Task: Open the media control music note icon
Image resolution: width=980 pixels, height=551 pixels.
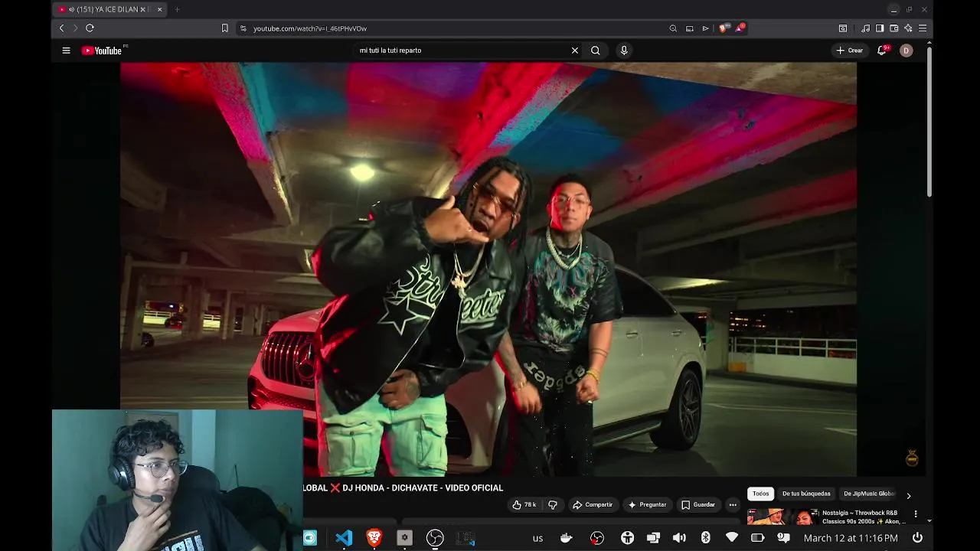Action: coord(865,28)
